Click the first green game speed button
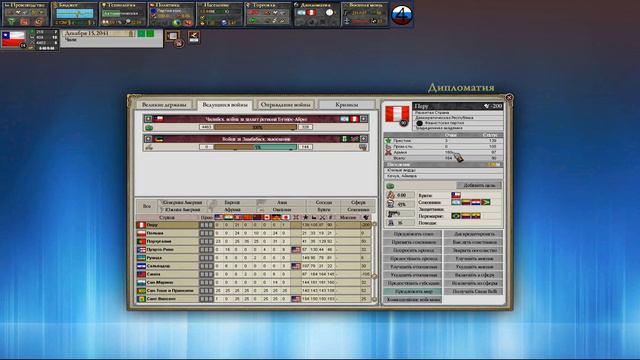The width and height of the screenshot is (640, 360). [x=141, y=33]
